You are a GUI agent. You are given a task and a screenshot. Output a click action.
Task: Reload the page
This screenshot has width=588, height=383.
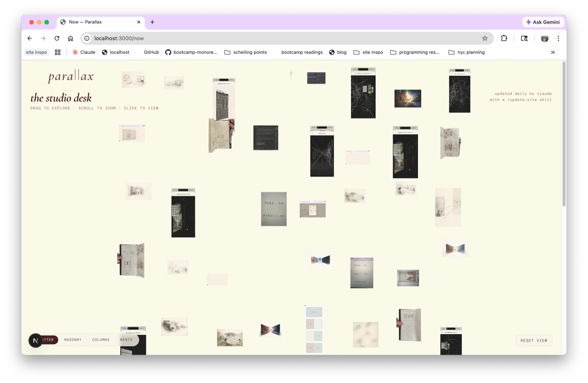[57, 38]
